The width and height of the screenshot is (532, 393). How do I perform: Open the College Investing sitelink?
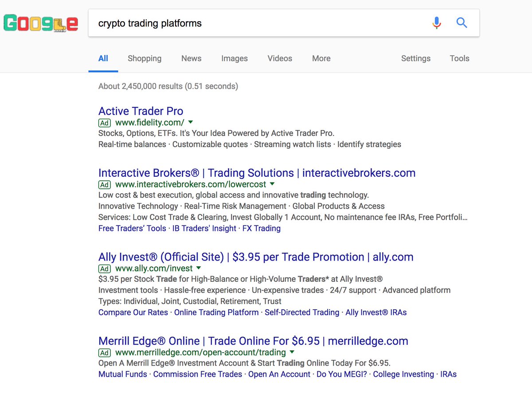pos(403,374)
